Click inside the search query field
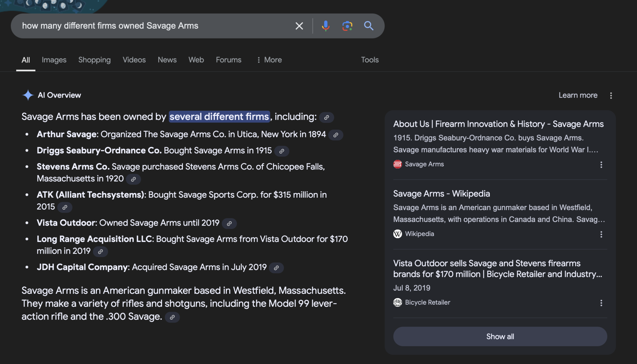 click(x=156, y=26)
